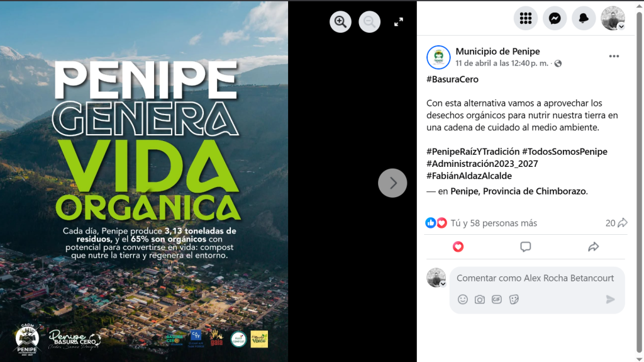Share the post using arrow icon
Image resolution: width=644 pixels, height=362 pixels.
coord(593,247)
